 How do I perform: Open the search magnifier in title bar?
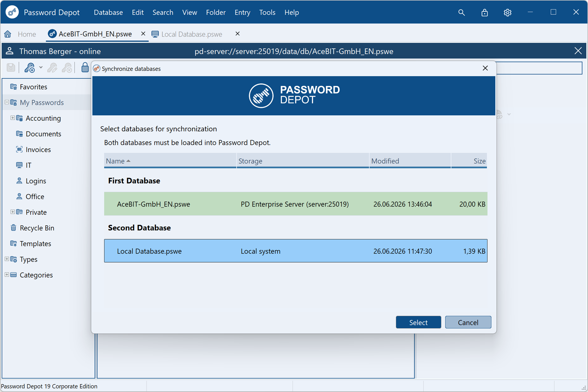(462, 13)
